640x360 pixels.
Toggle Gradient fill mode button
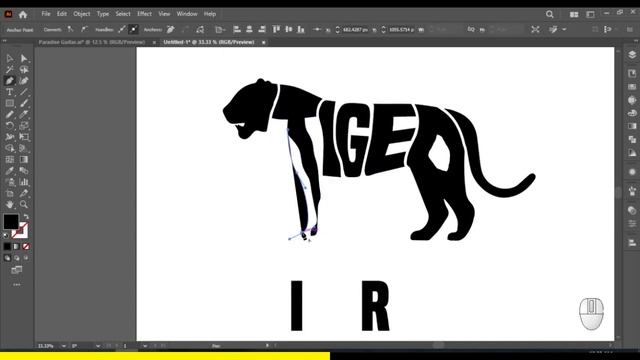pos(16,247)
